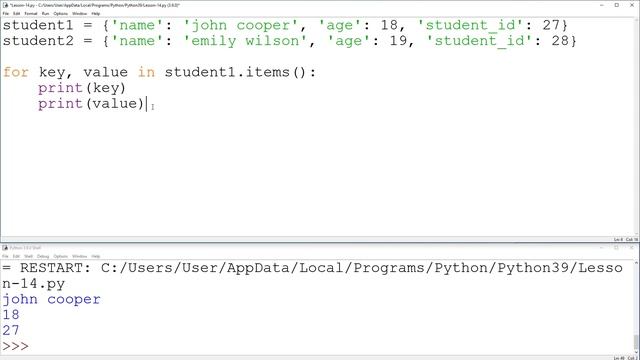Click the 'student1' variable name on line one
The image size is (640, 360).
tap(38, 25)
